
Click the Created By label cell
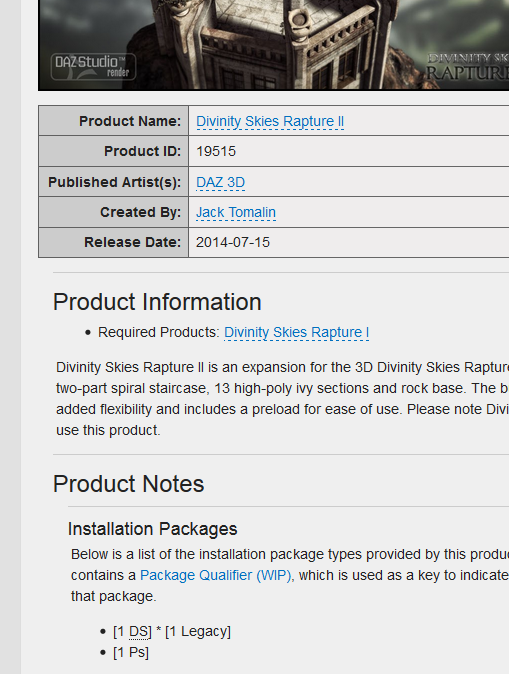click(113, 212)
